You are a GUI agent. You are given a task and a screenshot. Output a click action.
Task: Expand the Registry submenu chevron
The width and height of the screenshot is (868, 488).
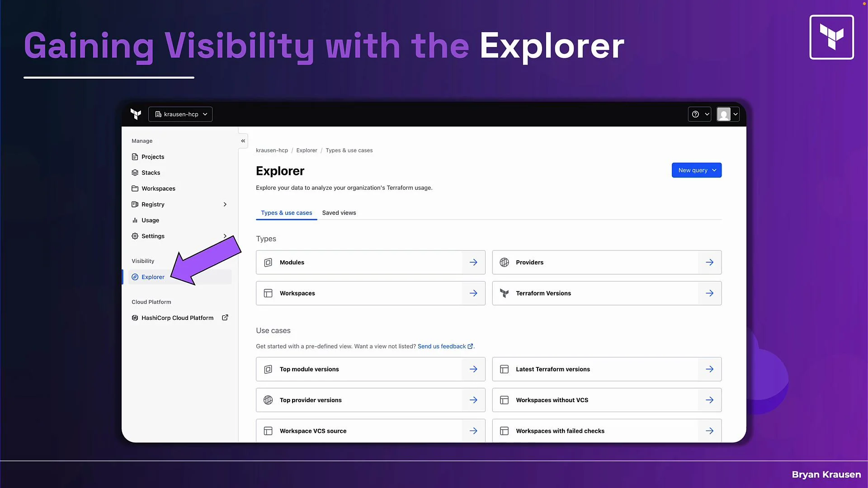point(225,204)
